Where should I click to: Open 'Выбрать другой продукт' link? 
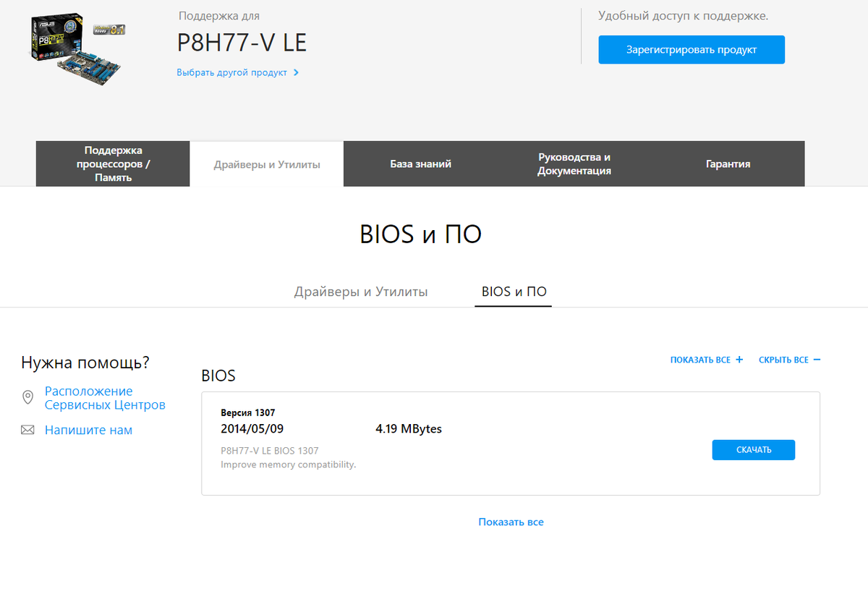[x=231, y=72]
